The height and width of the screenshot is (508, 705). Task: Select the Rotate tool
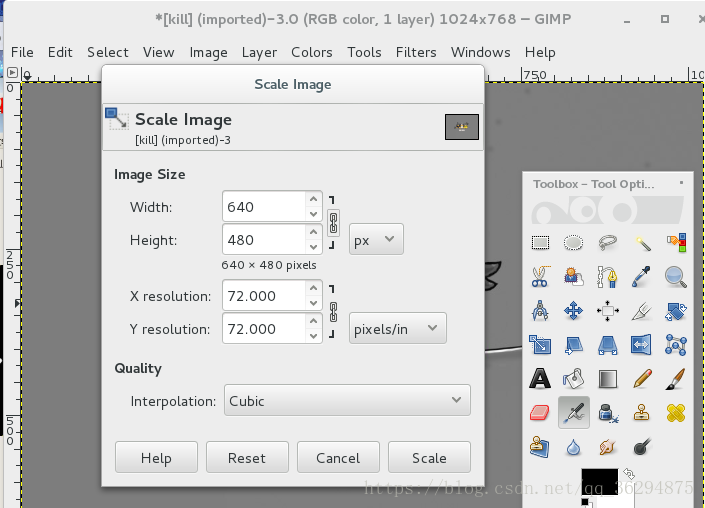click(x=676, y=311)
